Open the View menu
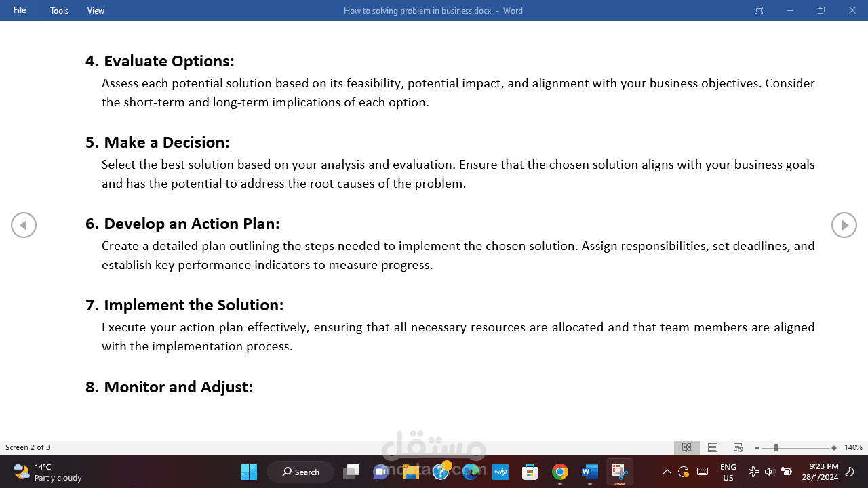This screenshot has height=488, width=868. click(x=96, y=10)
